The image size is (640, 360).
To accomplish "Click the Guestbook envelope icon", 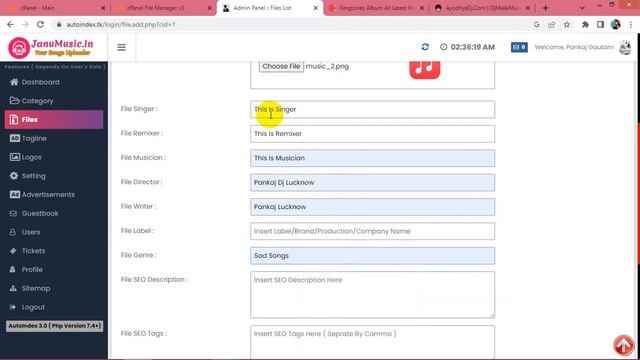I will [x=13, y=213].
